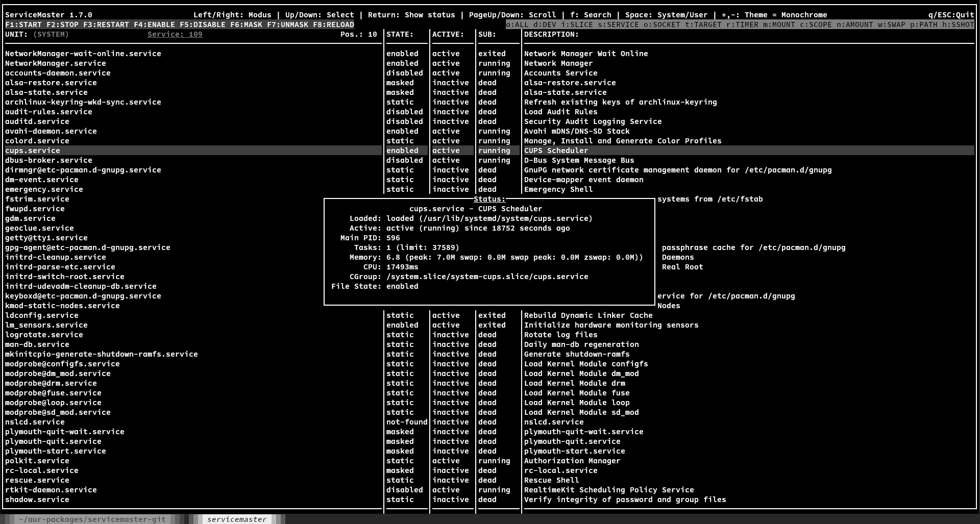The height and width of the screenshot is (524, 980).
Task: Select the r:TIMER unit filter
Action: click(x=743, y=24)
